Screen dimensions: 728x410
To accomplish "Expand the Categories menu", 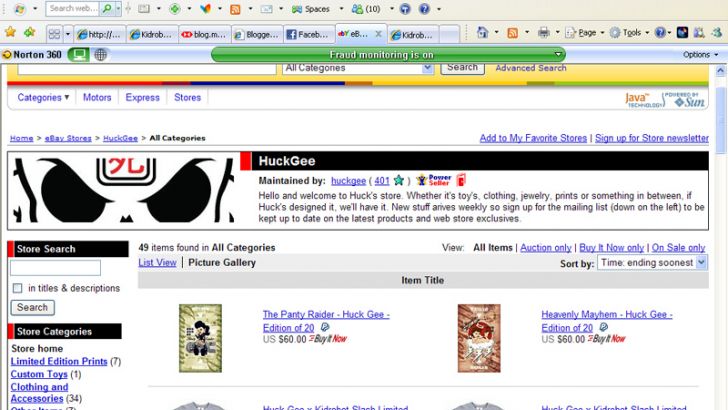I will point(43,98).
